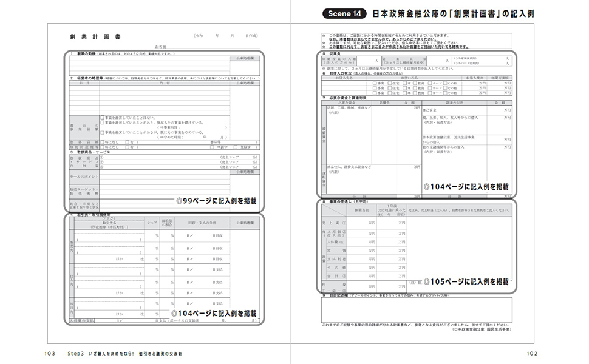Tick the 事業を経営していたことはない checkbox
Image resolution: width=589 pixels, height=364 pixels.
102,118
